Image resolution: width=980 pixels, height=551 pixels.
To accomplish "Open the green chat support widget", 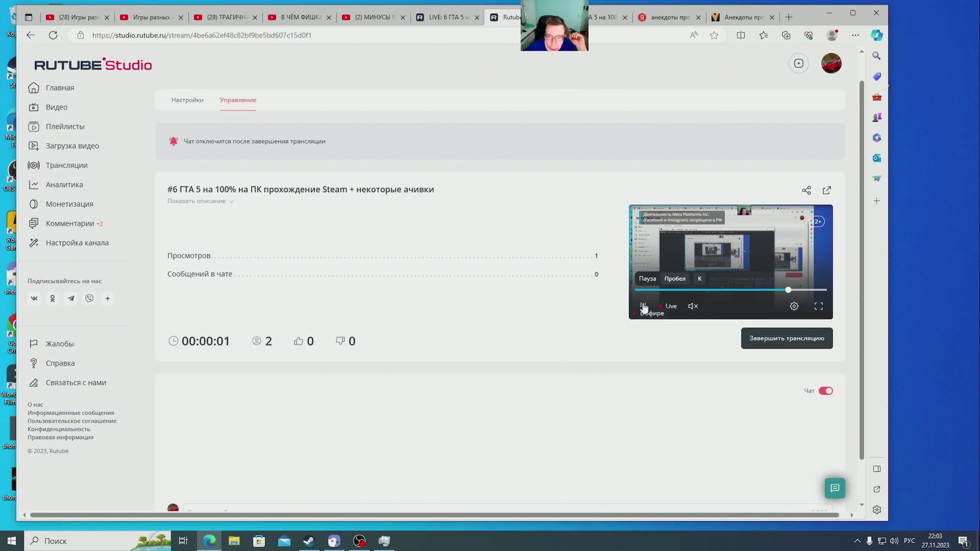I will click(835, 488).
